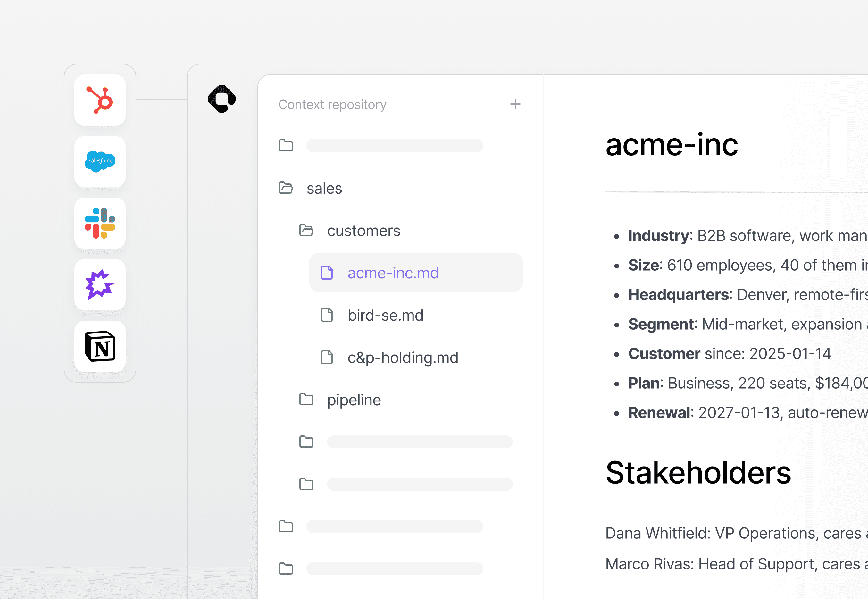Open the Notion integration tile
Screen dimensions: 868x599
(x=100, y=346)
